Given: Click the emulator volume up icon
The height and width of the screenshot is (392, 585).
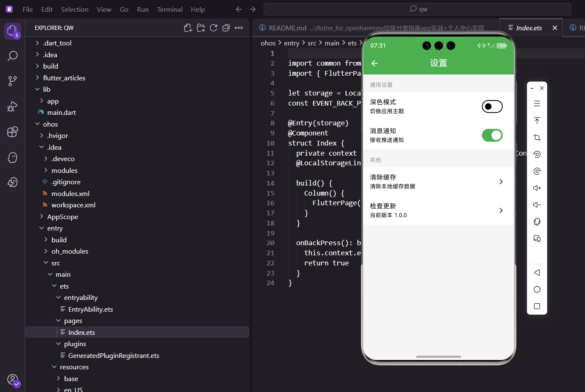Looking at the screenshot, I should point(537,188).
